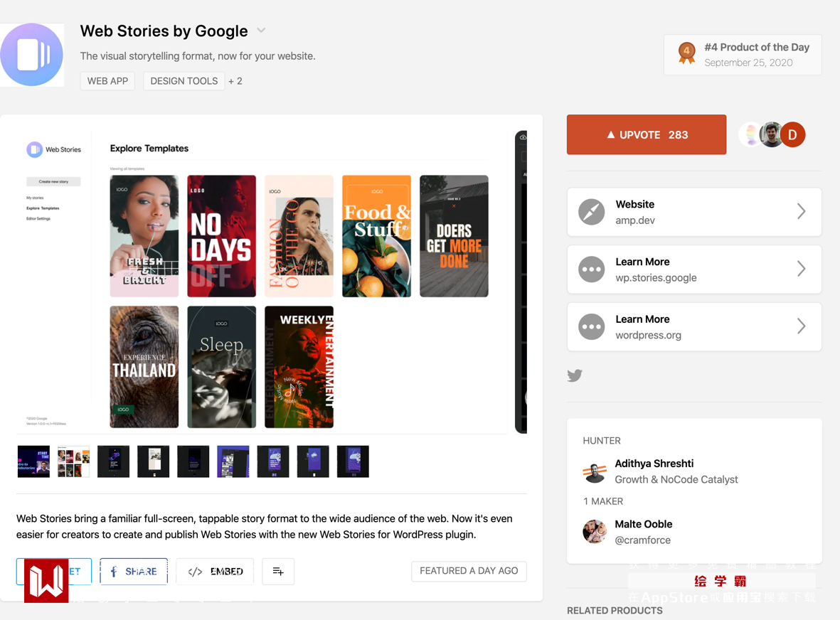840x620 pixels.
Task: Open the WEB APP topic tag
Action: (x=107, y=81)
